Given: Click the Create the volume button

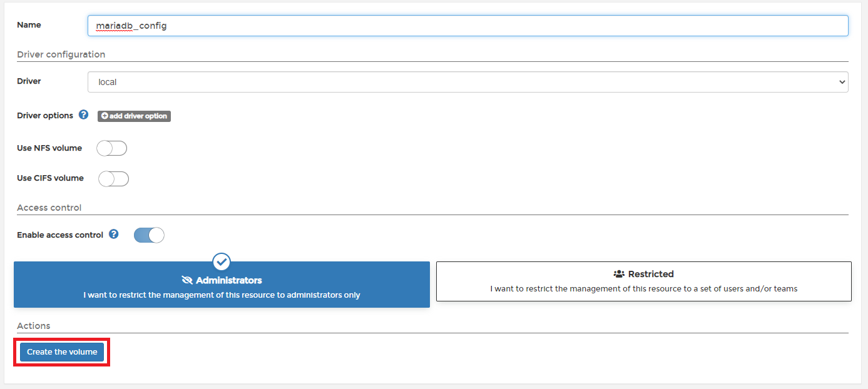Looking at the screenshot, I should coord(62,352).
